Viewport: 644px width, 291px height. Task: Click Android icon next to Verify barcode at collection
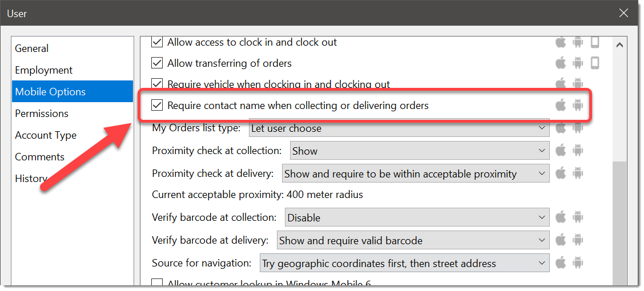pos(577,217)
